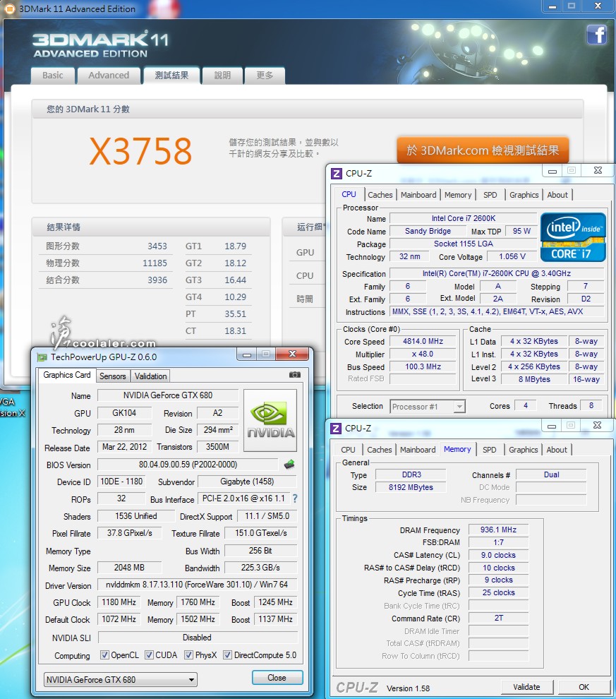Click the Bus Interface question mark icon
This screenshot has height=699, width=616.
[295, 498]
